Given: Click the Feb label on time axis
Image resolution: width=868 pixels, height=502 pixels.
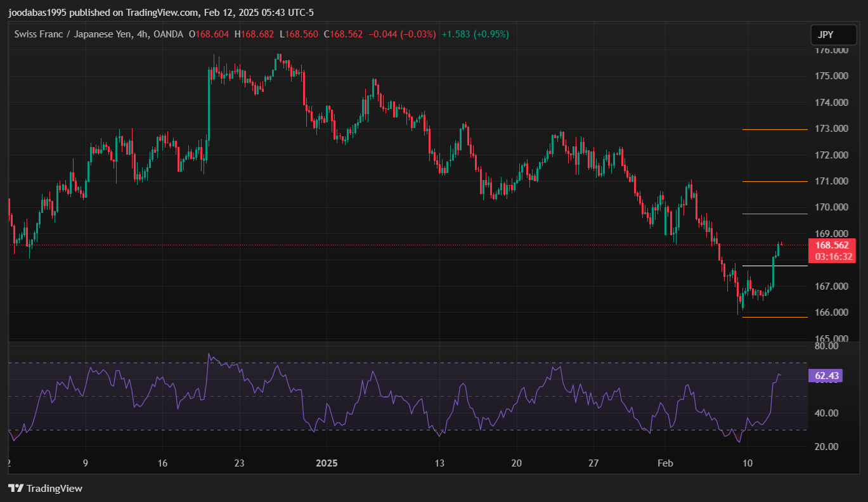Looking at the screenshot, I should (x=665, y=463).
